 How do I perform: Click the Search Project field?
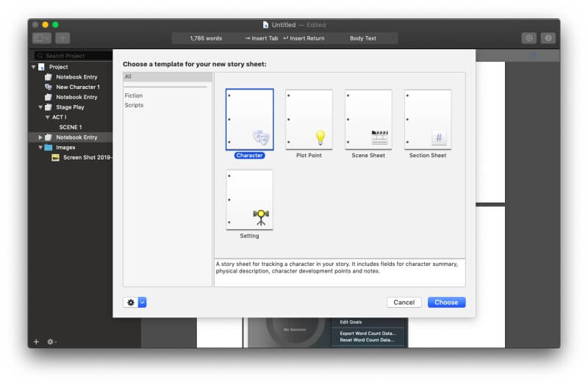point(72,56)
